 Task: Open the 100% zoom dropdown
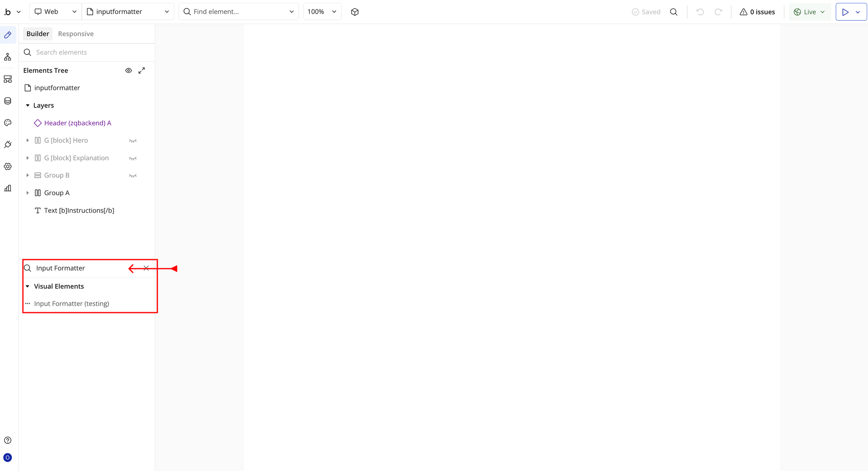[x=322, y=12]
